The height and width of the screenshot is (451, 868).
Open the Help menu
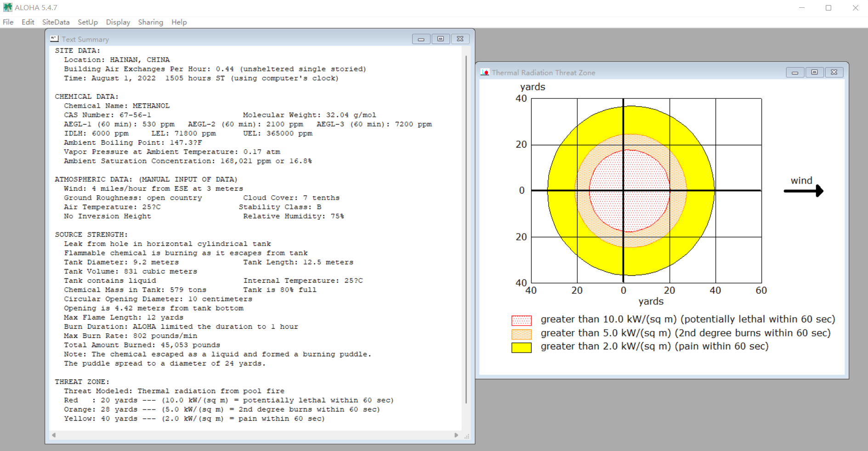[x=179, y=22]
